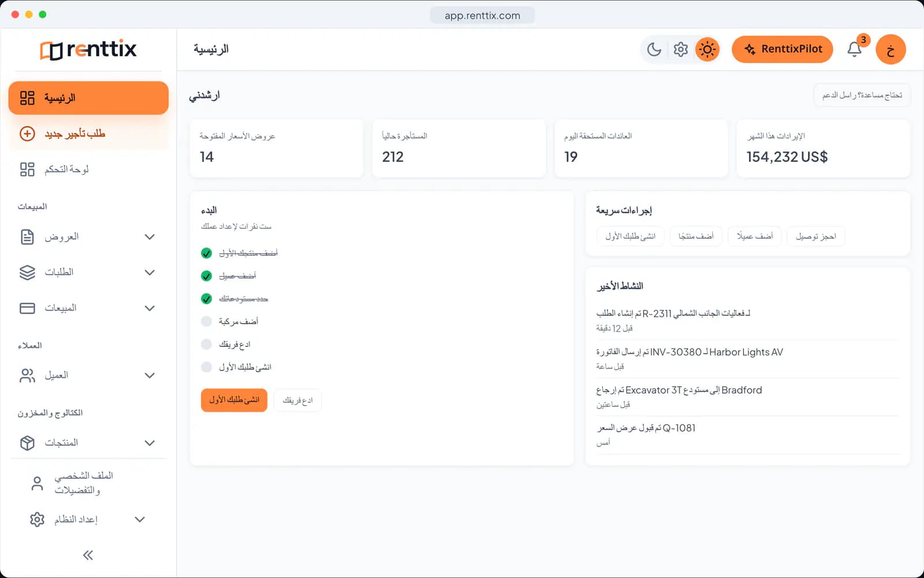Screen dimensions: 924x578
Task: Check the أنشئ طلبك الأول step circle
Action: [206, 367]
